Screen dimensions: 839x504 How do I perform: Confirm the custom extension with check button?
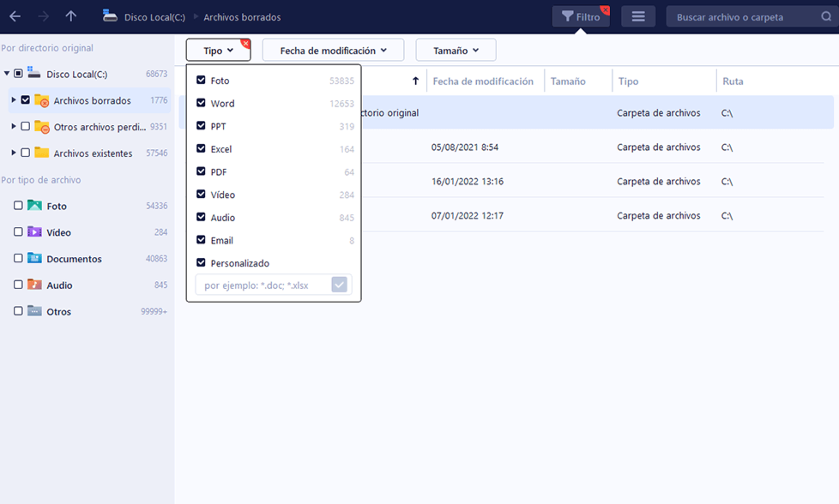pos(339,285)
